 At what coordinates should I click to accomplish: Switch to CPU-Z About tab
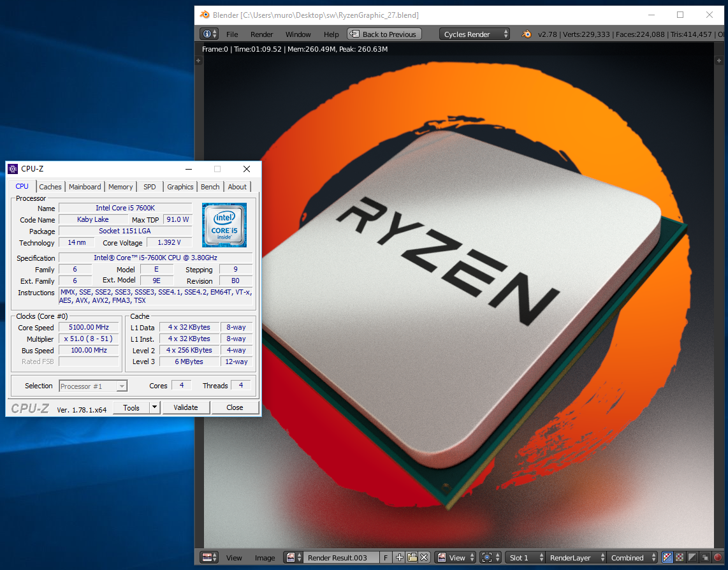click(x=237, y=187)
